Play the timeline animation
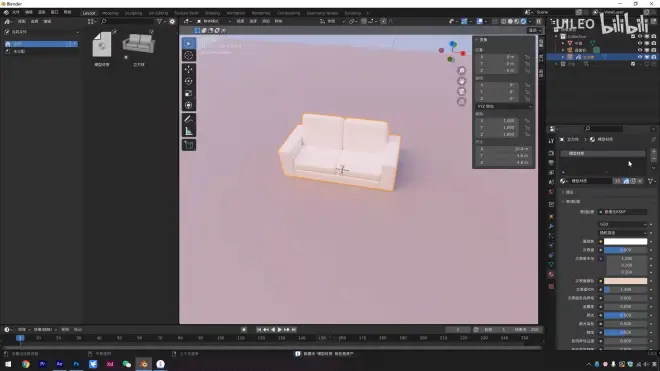Viewport: 660px width, 371px height. (x=279, y=330)
